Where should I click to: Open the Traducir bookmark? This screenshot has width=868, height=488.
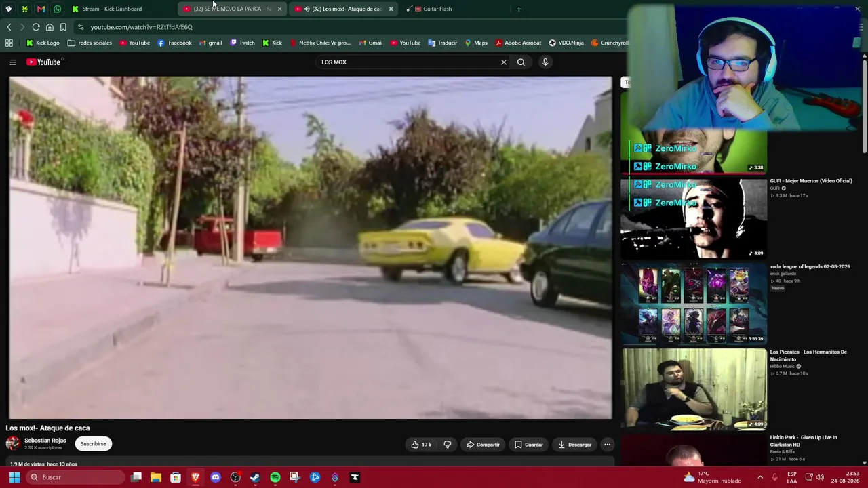442,43
